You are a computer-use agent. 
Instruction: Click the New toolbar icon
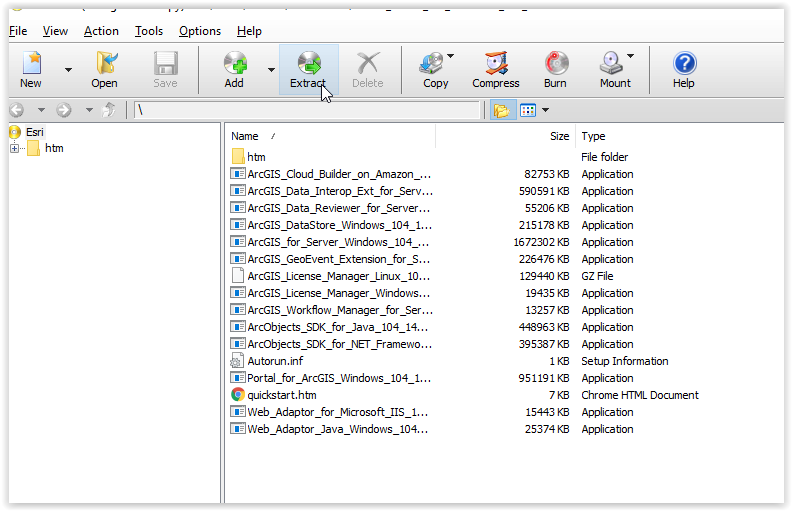[31, 63]
